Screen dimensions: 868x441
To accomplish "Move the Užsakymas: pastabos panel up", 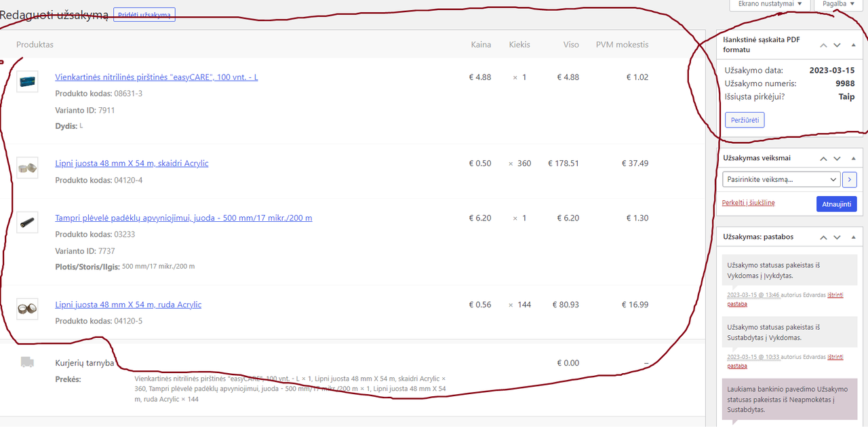I will click(823, 237).
